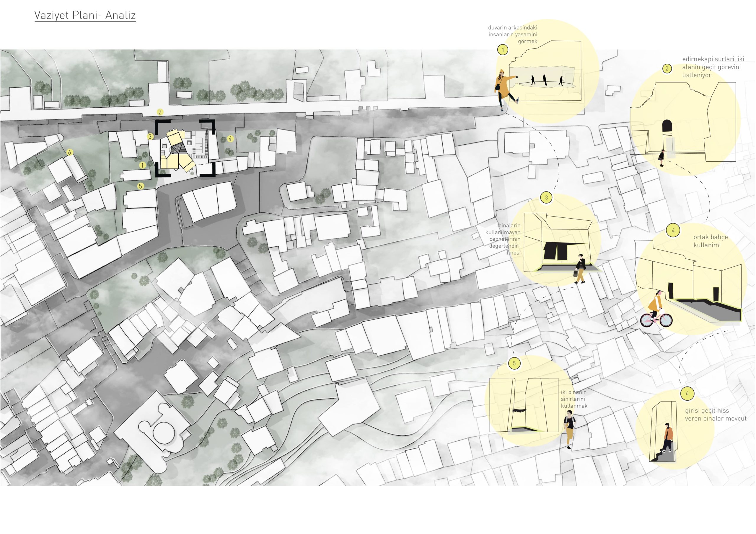
Task: Click number 2 badge on the Edirnekapi callout
Action: pos(667,69)
